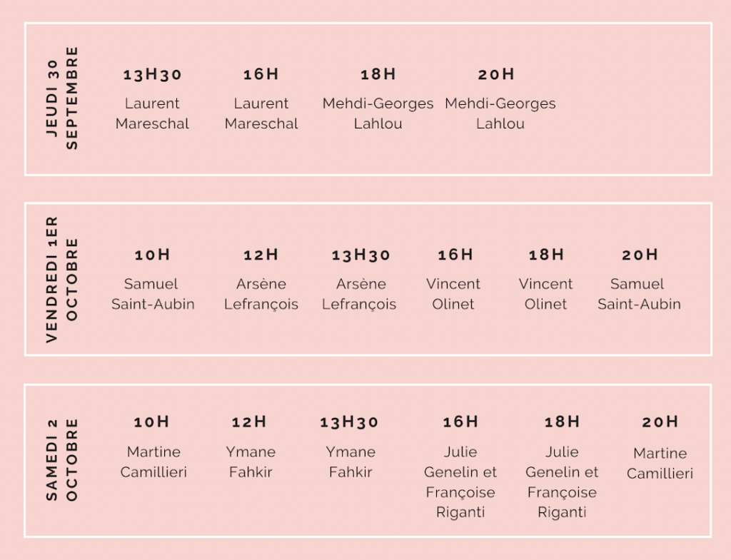Select Thursday 18H Mehdi-Georges Lahlou session
Viewport: 731px width, 560px height.
point(378,98)
